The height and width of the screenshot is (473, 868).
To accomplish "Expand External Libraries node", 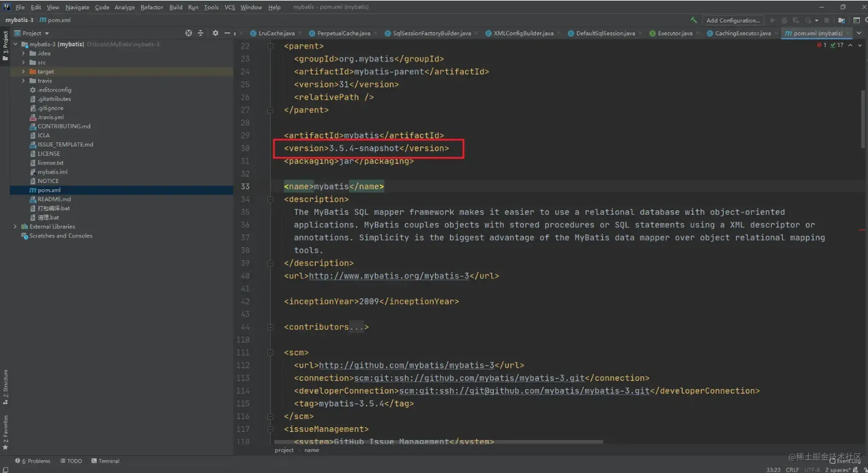I will [15, 226].
